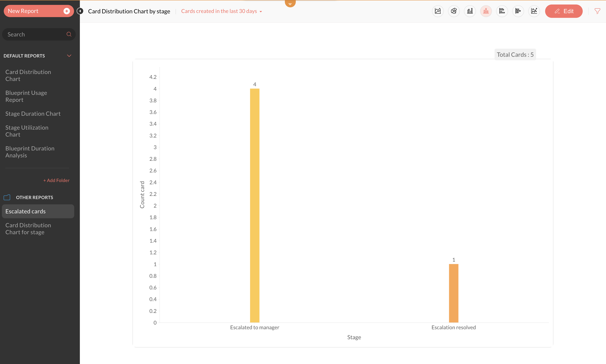Screen dimensions: 606x364
Task: Switch to area chart view
Action: [x=438, y=11]
